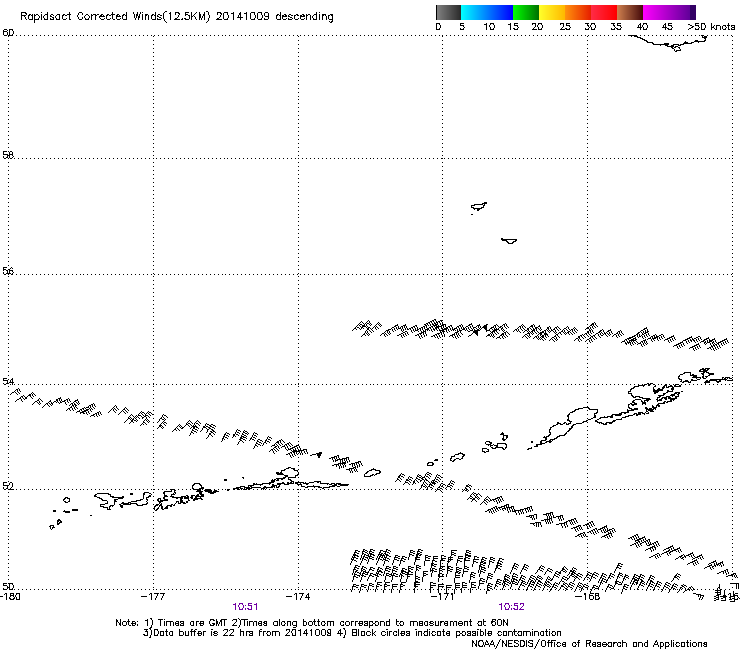Click longitude label -177
740x650 pixels.
(x=153, y=596)
